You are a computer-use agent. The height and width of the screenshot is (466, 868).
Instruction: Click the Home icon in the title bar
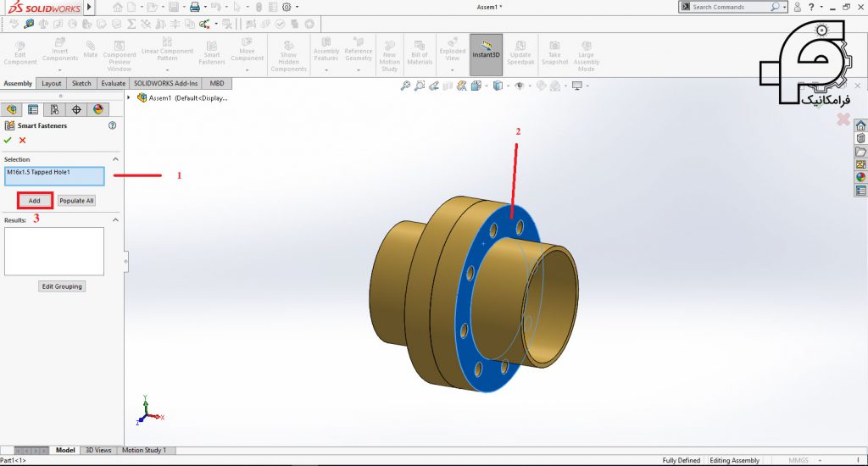point(117,7)
